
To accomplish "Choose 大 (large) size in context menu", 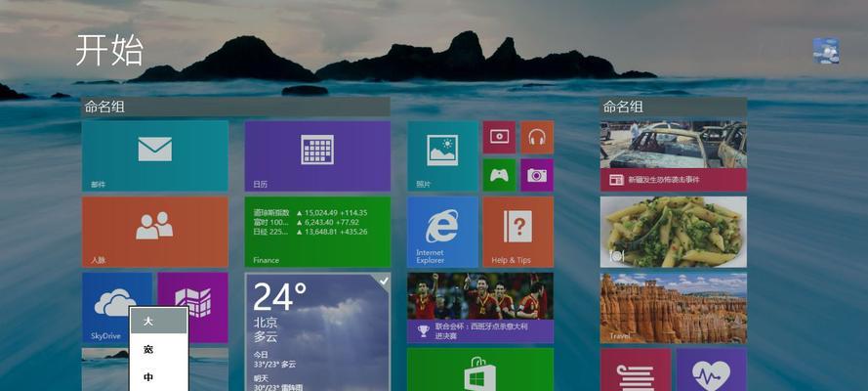I will [159, 322].
